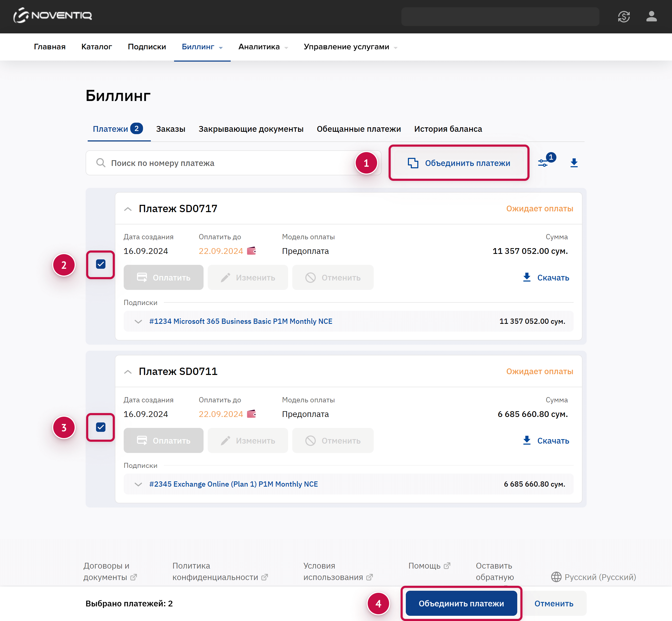Open the user profile icon
This screenshot has width=672, height=621.
pos(651,16)
